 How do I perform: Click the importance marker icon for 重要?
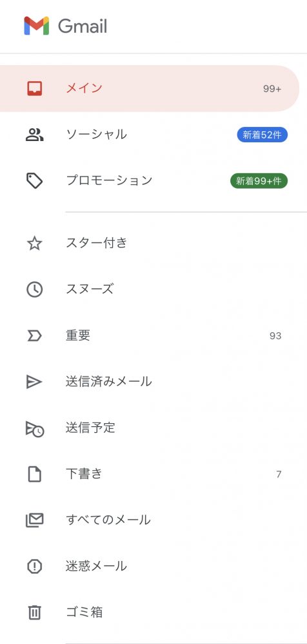click(x=35, y=336)
